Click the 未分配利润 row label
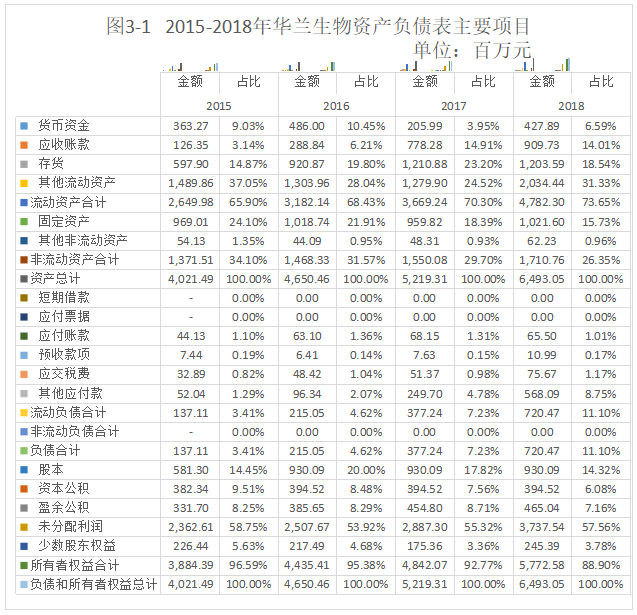This screenshot has height=615, width=637. point(70,527)
